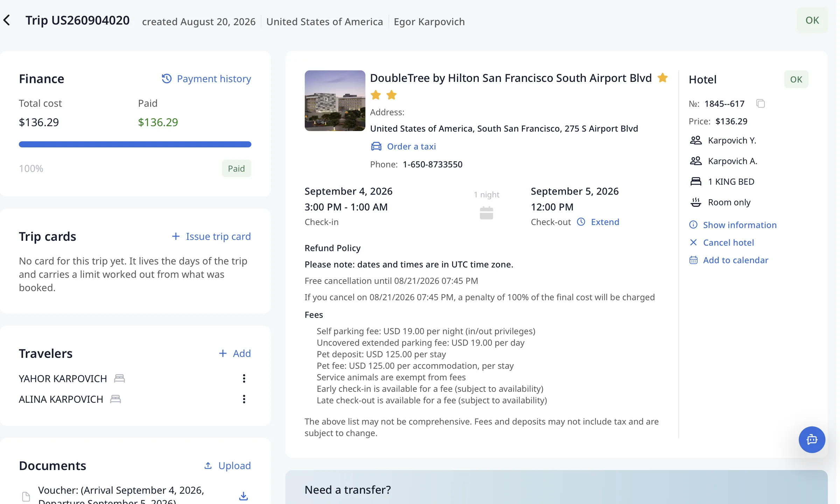Click the 1 KING BED room type
Viewport: 840px width, 504px height.
click(731, 182)
